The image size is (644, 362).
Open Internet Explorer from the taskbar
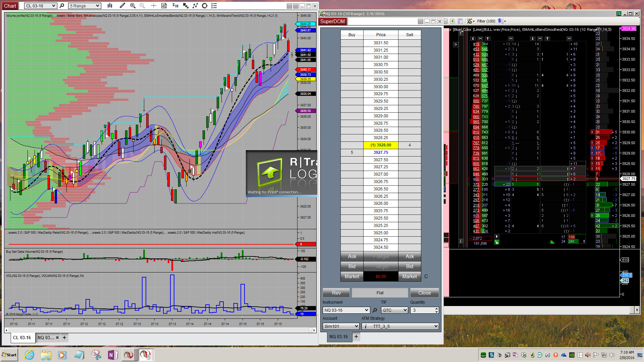point(30,355)
